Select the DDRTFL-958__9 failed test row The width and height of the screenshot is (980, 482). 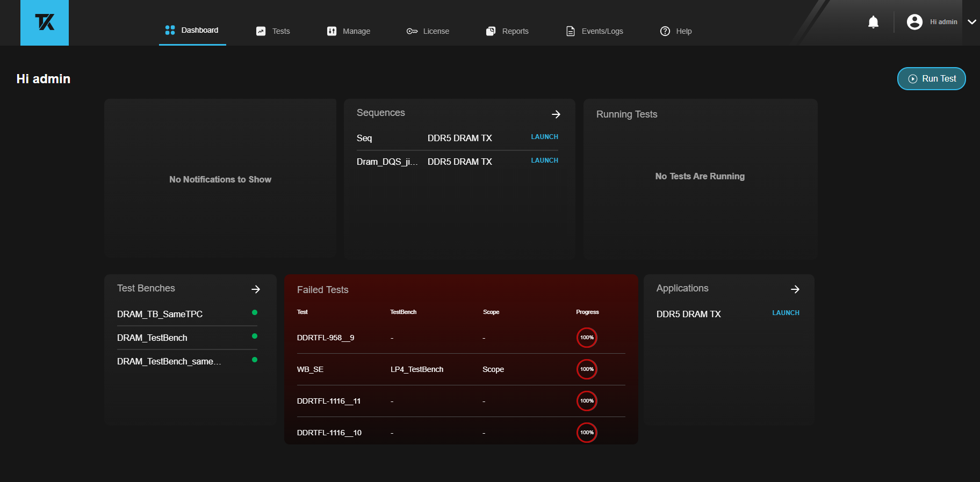click(326, 338)
